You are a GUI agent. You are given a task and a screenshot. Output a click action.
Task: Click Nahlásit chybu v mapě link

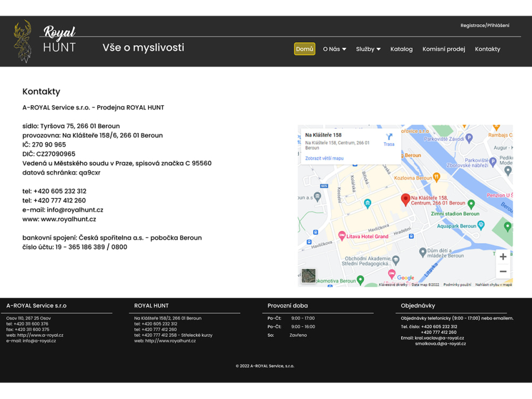(493, 285)
